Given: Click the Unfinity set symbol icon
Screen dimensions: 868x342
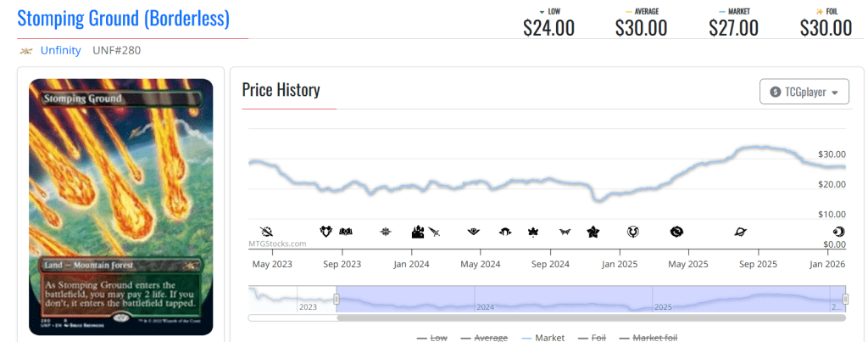Looking at the screenshot, I should click(26, 51).
